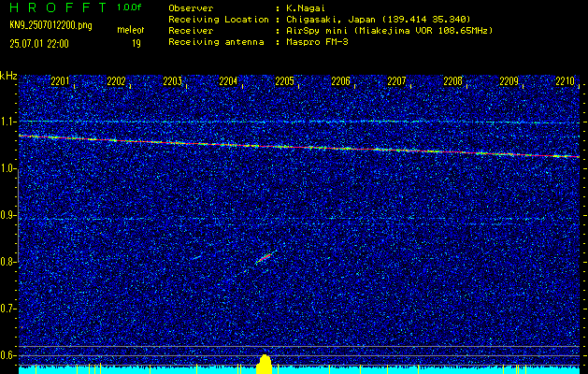
Task: Click the red meteor echo streak near 0.8 kHz
Action: click(265, 257)
